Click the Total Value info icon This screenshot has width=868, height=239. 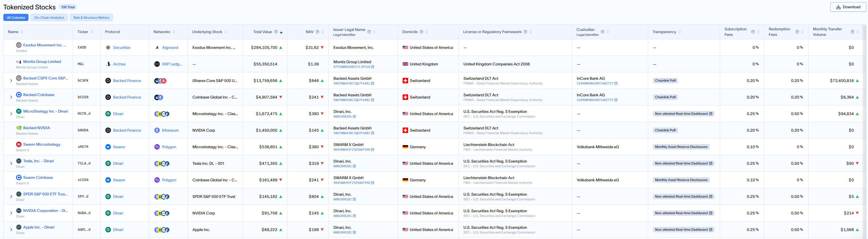(x=276, y=32)
